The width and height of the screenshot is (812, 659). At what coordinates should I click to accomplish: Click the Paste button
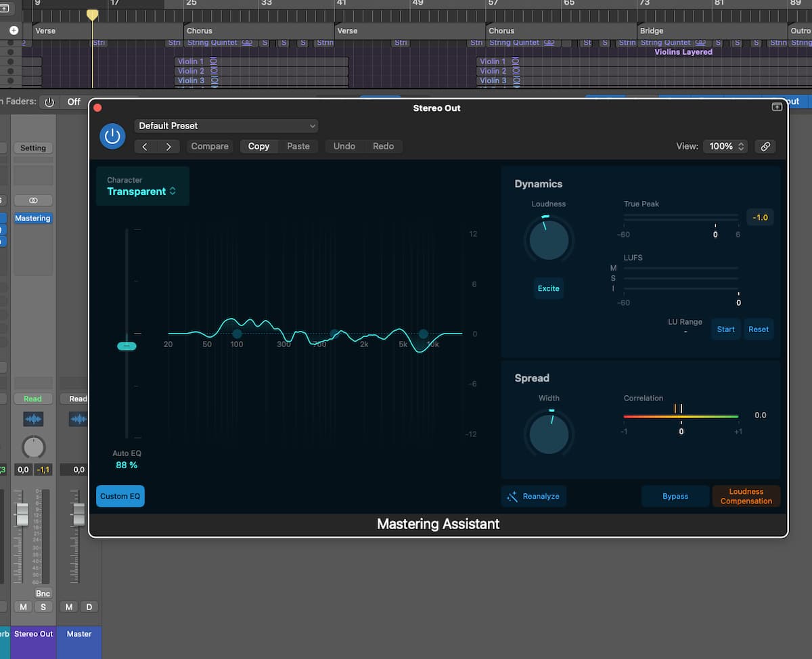pos(298,146)
